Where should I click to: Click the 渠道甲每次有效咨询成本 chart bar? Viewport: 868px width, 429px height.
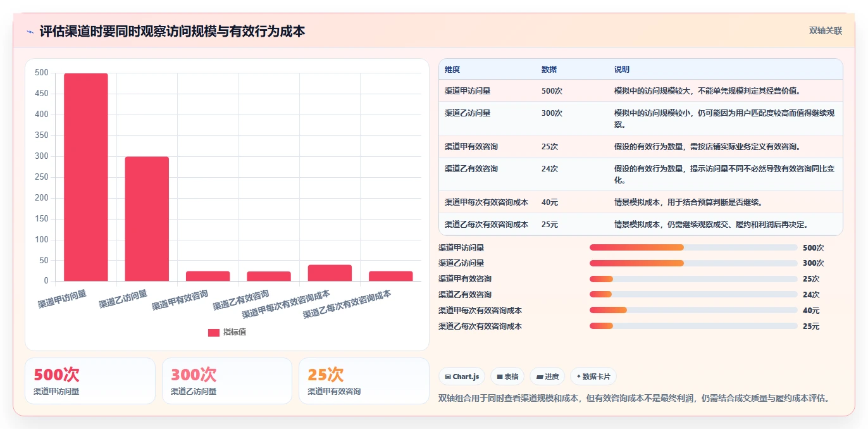[330, 273]
